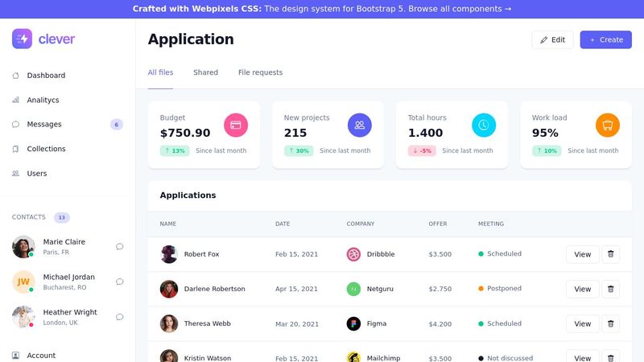Click the Dribbble company logo

click(x=353, y=254)
